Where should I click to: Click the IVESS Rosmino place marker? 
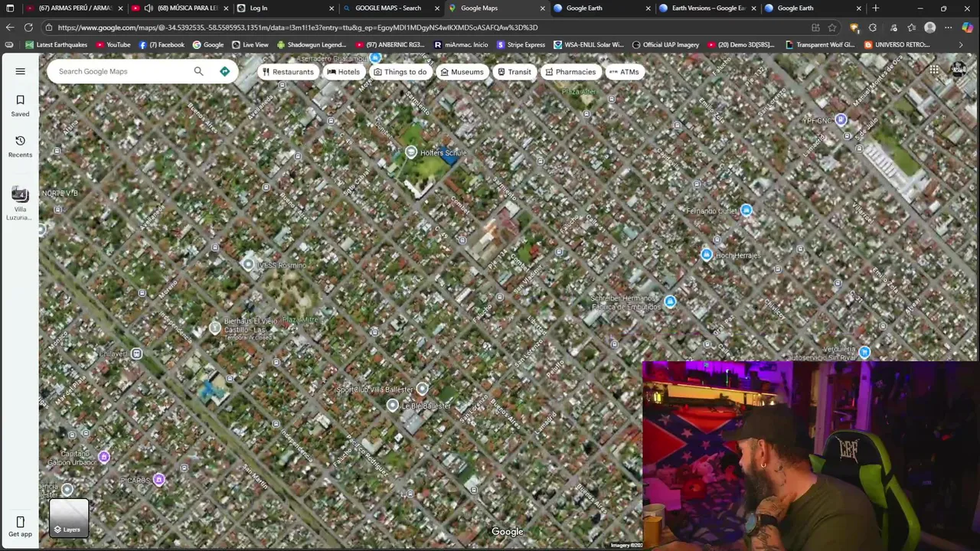tap(248, 264)
